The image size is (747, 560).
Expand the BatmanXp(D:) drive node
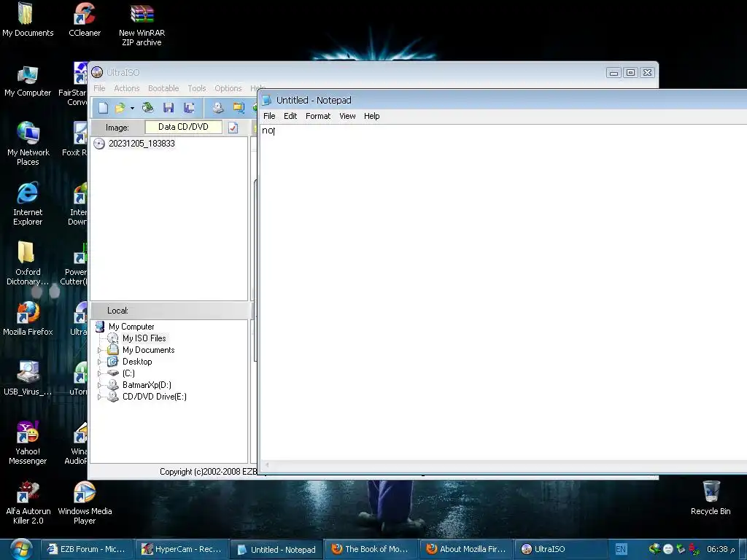tap(99, 385)
